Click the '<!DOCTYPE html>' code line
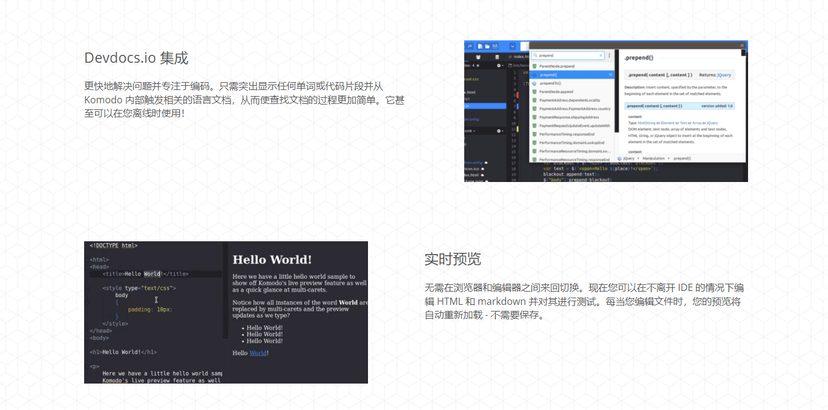This screenshot has height=410, width=828. [x=114, y=246]
